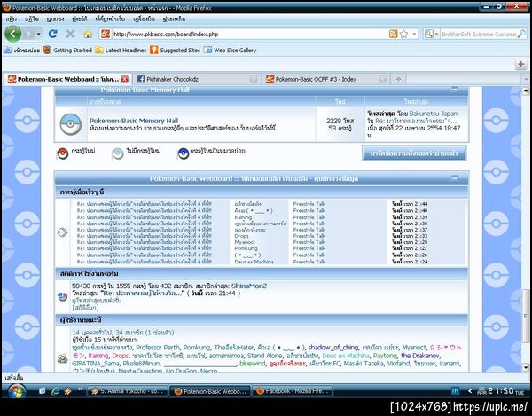Collapse the Pokemon-Basic Memory Hall section
Image resolution: width=532 pixels, height=416 pixels.
(x=454, y=90)
